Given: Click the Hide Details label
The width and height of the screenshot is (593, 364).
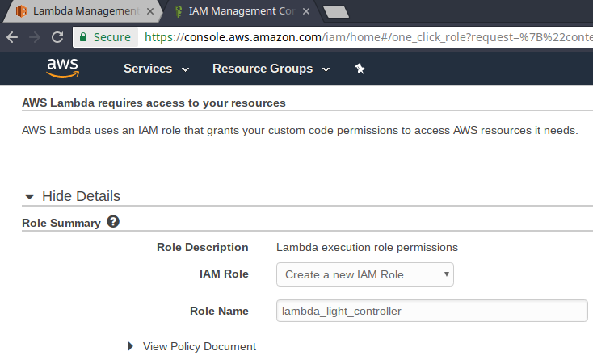Looking at the screenshot, I should 81,196.
